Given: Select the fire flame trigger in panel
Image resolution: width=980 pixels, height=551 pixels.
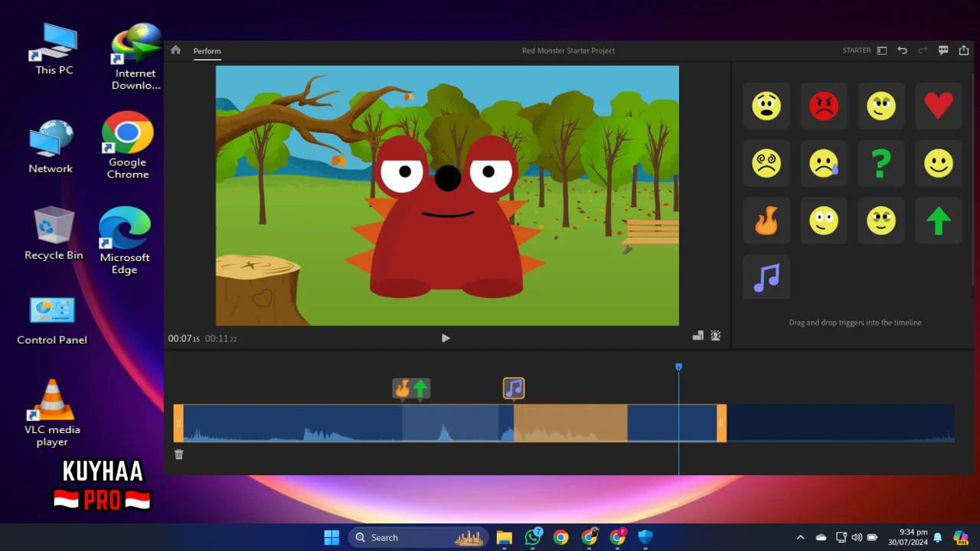Looking at the screenshot, I should click(766, 220).
